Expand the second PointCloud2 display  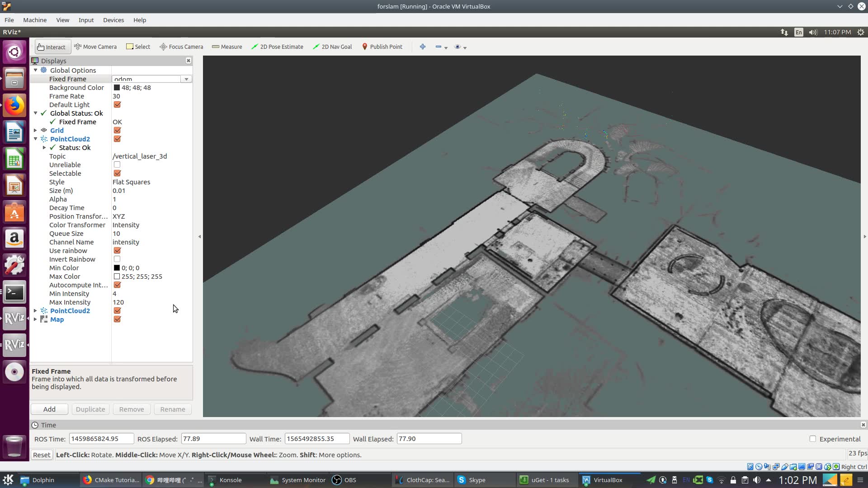(x=35, y=310)
